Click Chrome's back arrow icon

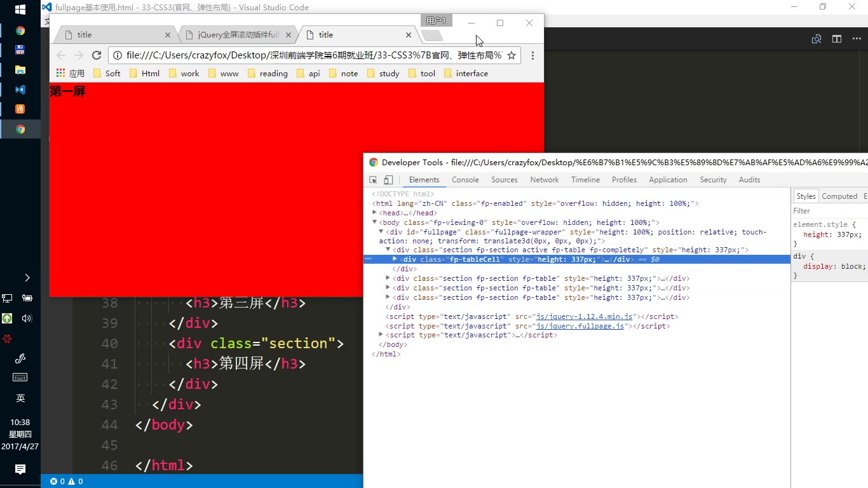[x=61, y=55]
